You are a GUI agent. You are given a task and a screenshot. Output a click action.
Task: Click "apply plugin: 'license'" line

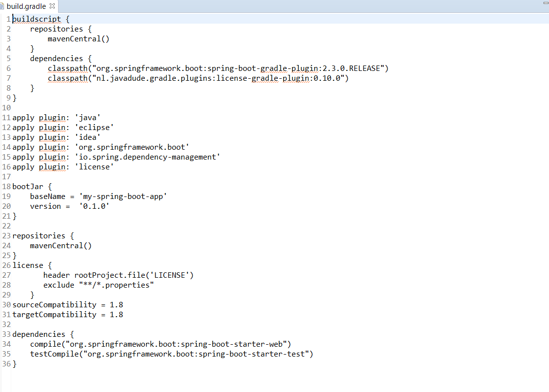[63, 167]
